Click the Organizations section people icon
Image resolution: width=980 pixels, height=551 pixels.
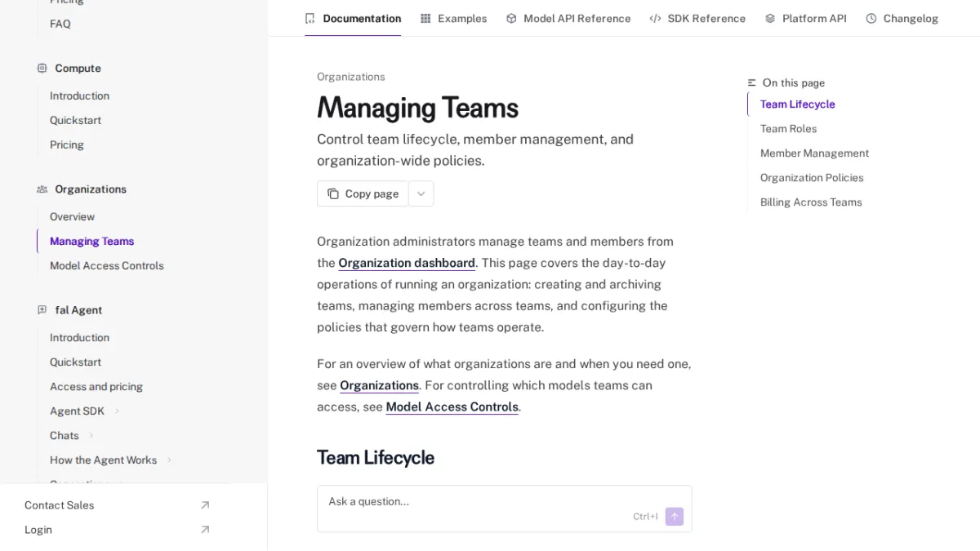tap(42, 189)
